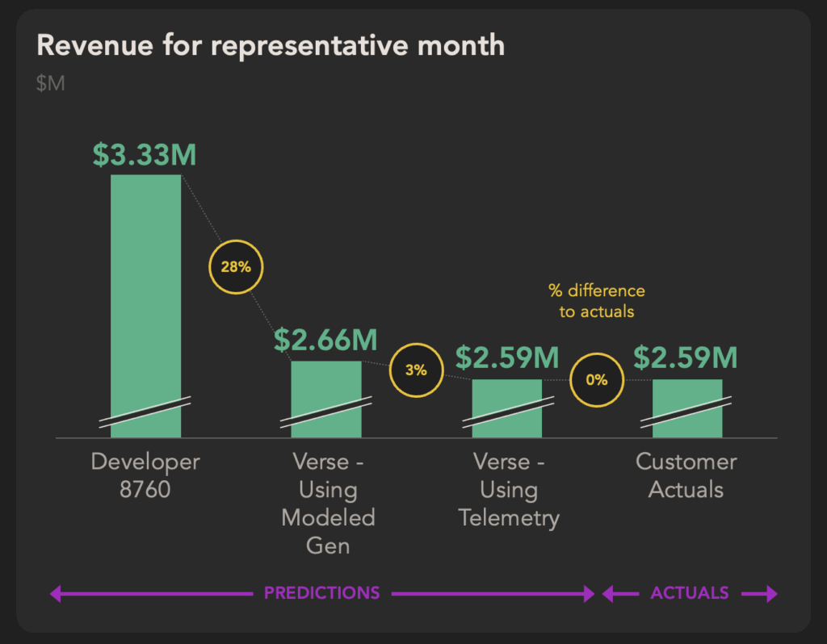This screenshot has width=827, height=644.
Task: Click the right ACTUALS arrowhead
Action: point(771,593)
